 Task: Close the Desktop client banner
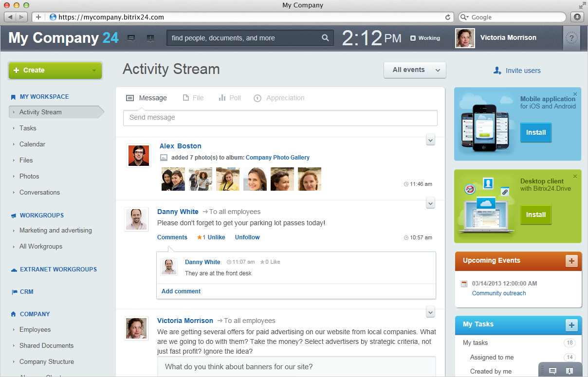(575, 177)
